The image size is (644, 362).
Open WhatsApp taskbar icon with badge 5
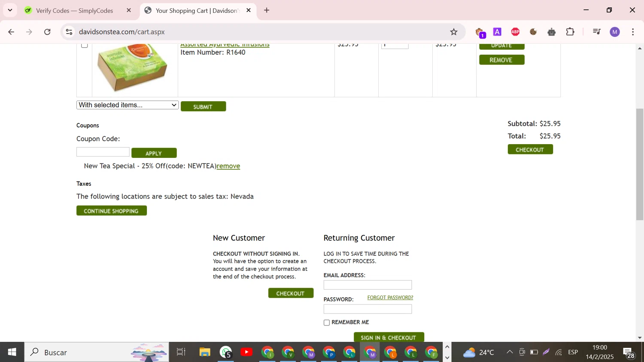[x=226, y=352]
